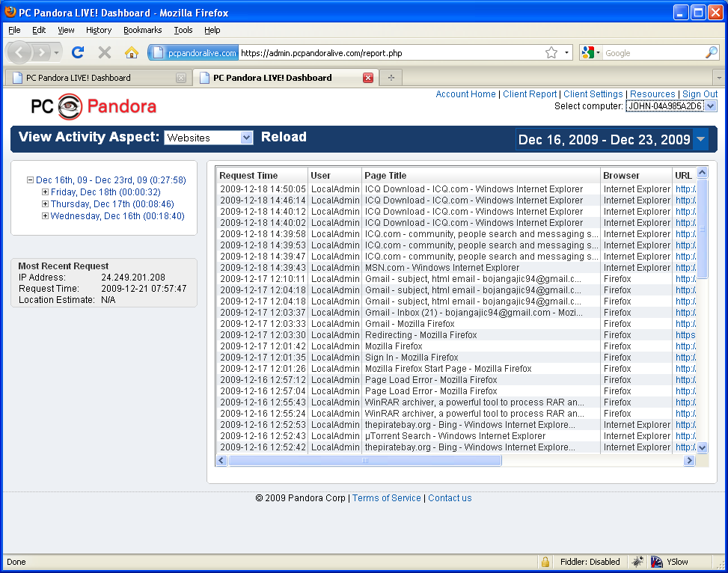The image size is (728, 573).
Task: Click the browser Forward arrow button
Action: pos(41,52)
